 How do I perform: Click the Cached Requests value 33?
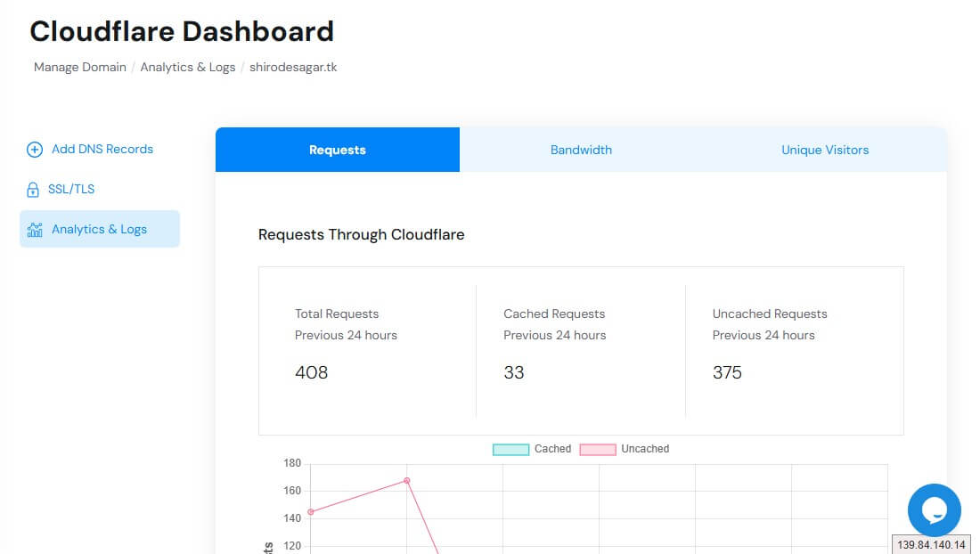click(514, 372)
